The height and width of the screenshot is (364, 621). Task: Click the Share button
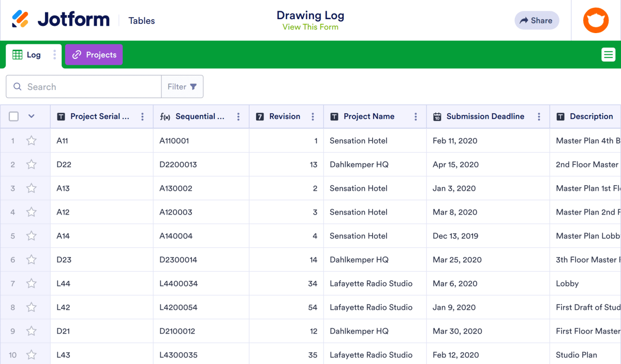coord(537,20)
